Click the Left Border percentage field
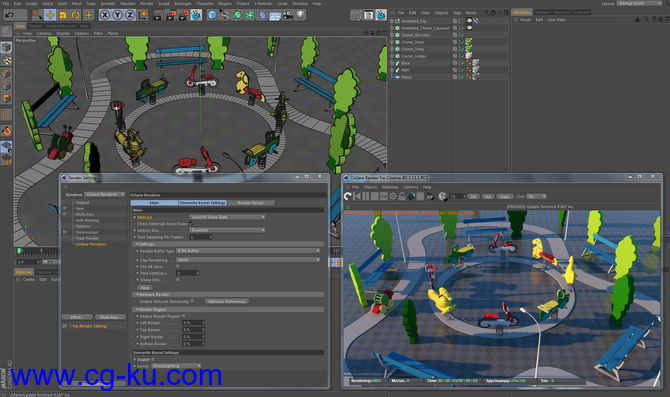The image size is (670, 397). 193,323
